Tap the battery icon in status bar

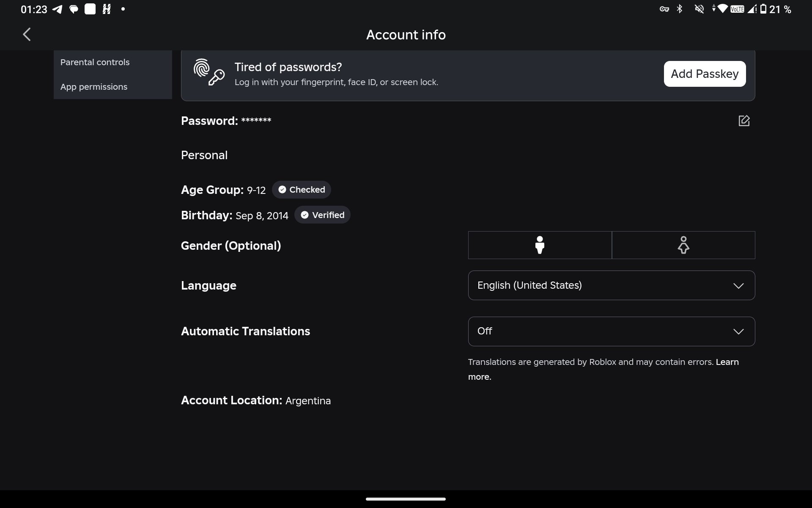pyautogui.click(x=763, y=9)
